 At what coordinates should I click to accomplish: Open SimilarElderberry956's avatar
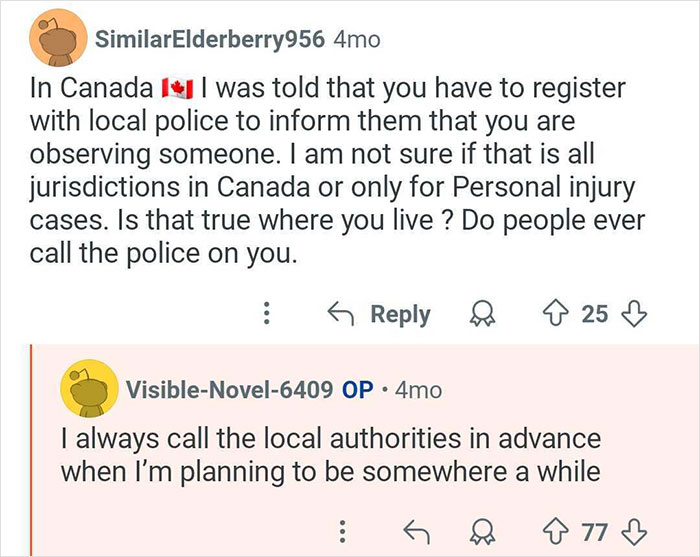point(58,41)
